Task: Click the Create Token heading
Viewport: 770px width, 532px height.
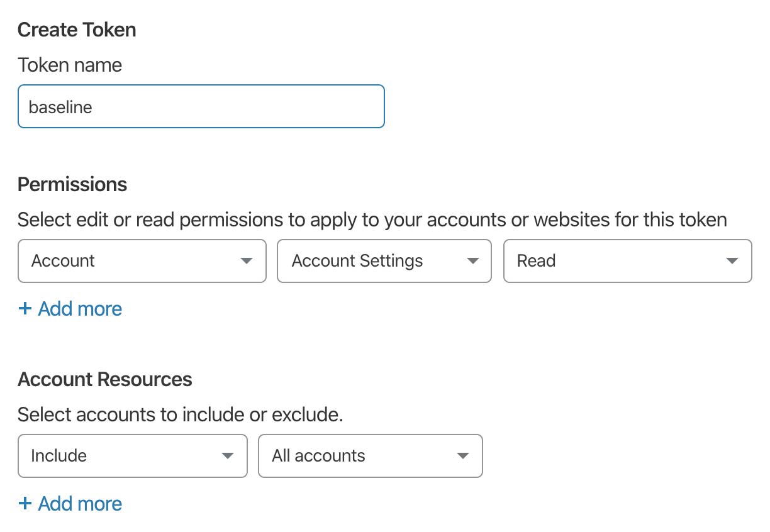Action: pyautogui.click(x=77, y=30)
